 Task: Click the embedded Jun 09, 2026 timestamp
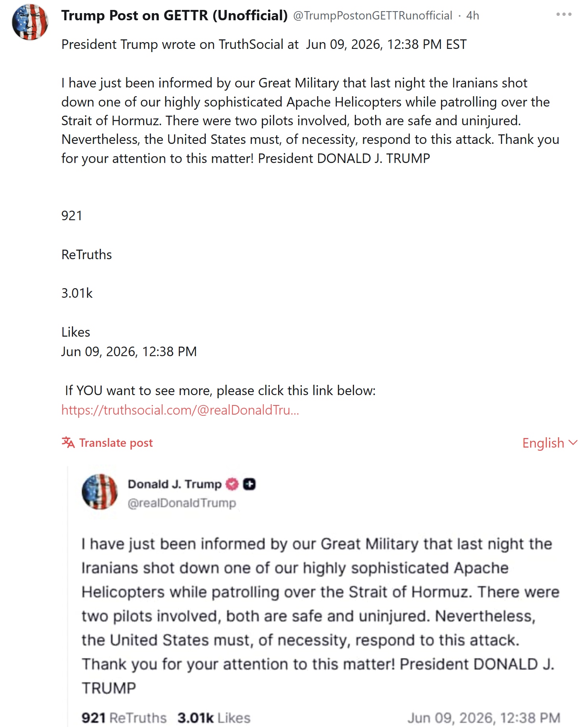click(484, 718)
